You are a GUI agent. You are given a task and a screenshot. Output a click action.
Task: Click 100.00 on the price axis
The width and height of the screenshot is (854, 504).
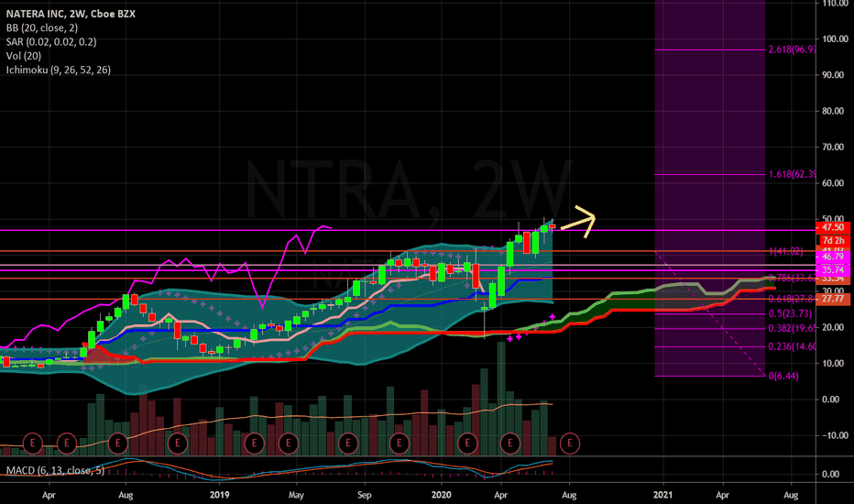(835, 38)
